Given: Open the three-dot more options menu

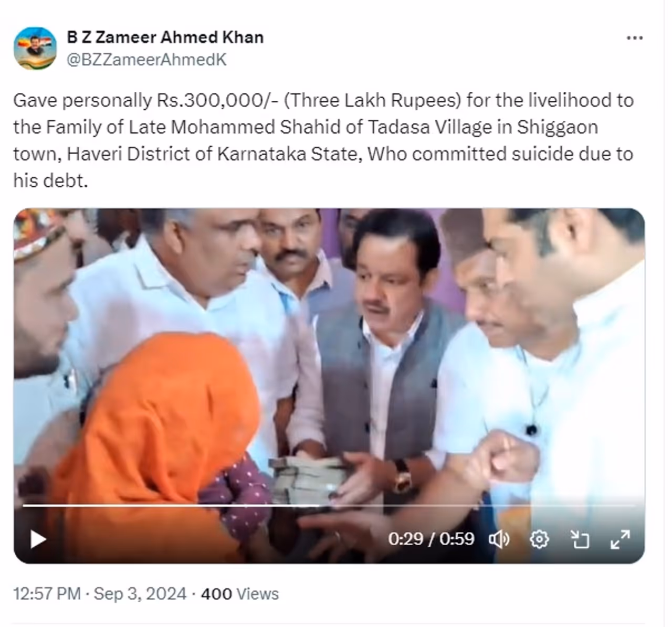Looking at the screenshot, I should point(635,38).
